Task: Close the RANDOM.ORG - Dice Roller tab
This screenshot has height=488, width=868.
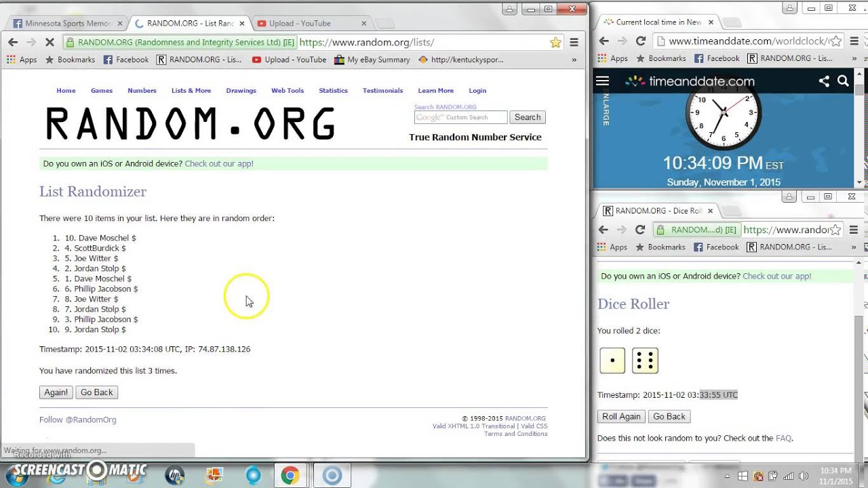Action: pos(711,211)
